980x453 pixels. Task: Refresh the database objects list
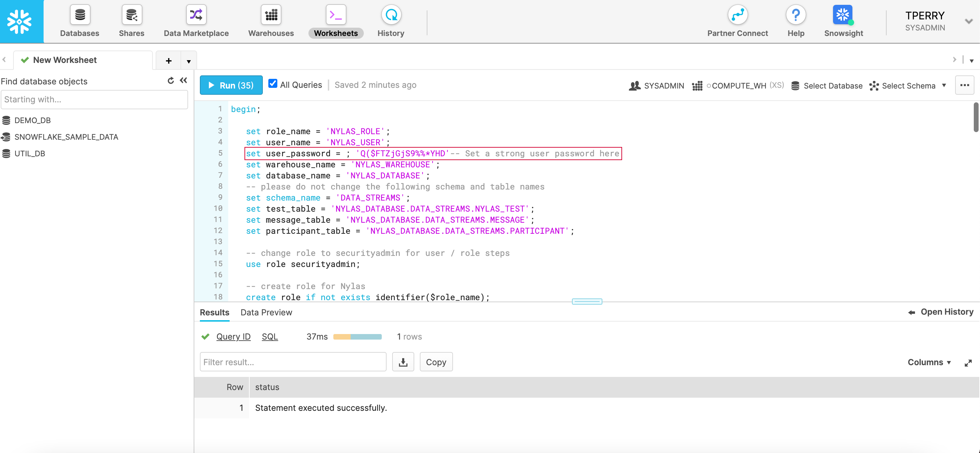(x=170, y=81)
